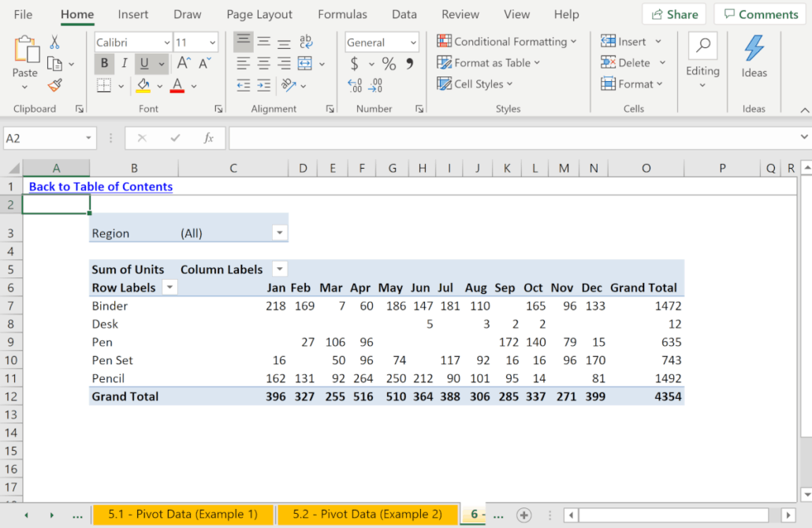
Task: Open the Region filter dropdown
Action: coord(279,233)
